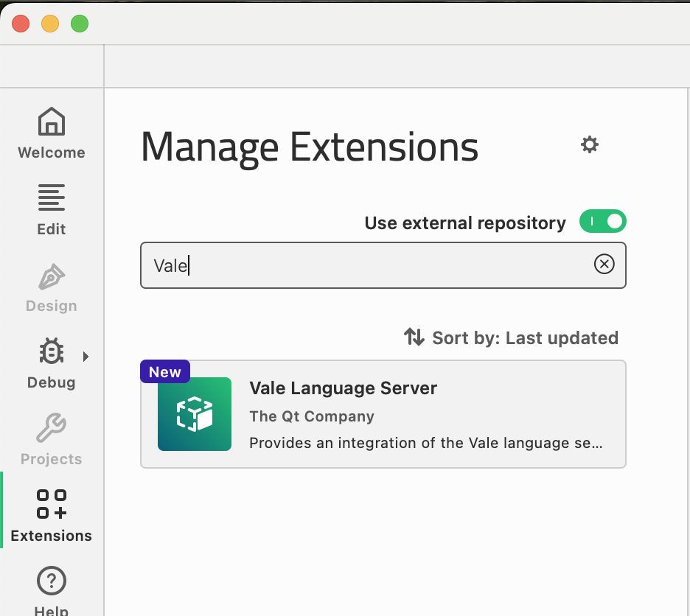Click the Vale Language Server green thumbnail
The height and width of the screenshot is (616, 690).
[195, 414]
